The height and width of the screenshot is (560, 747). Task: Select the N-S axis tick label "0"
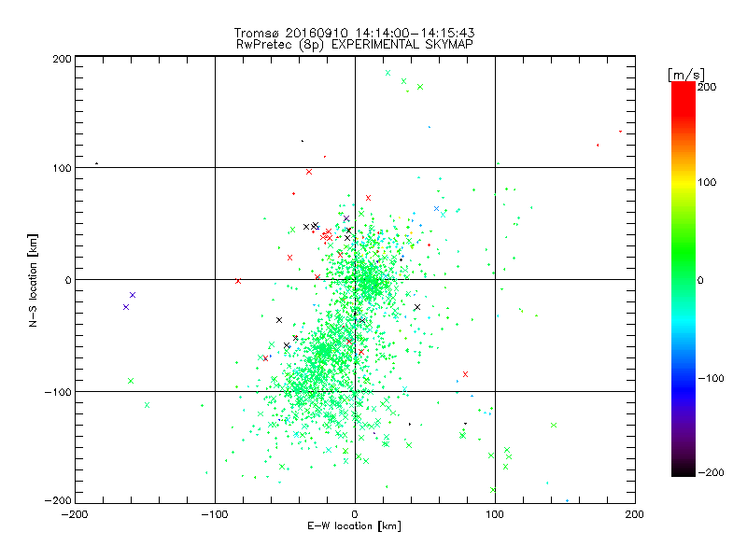coord(68,280)
